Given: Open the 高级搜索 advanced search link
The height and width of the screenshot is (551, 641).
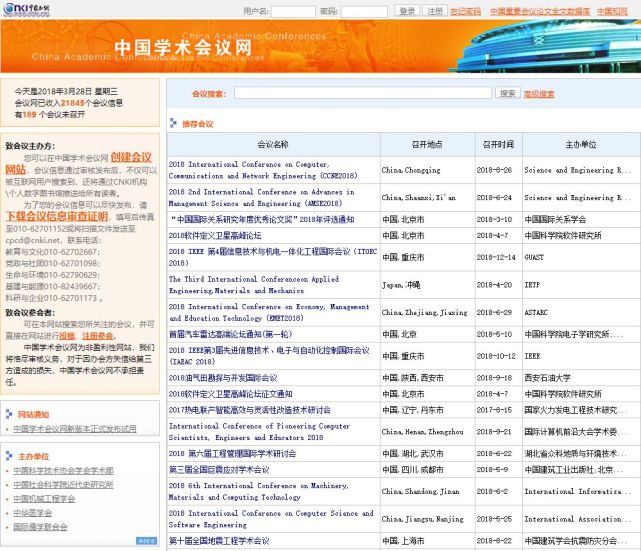Looking at the screenshot, I should pyautogui.click(x=539, y=94).
